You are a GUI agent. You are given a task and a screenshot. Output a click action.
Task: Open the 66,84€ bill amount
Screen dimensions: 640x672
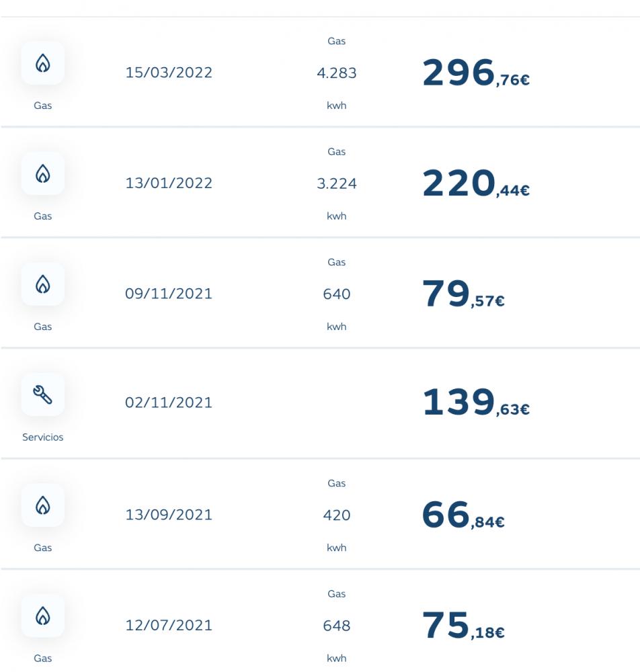[463, 515]
